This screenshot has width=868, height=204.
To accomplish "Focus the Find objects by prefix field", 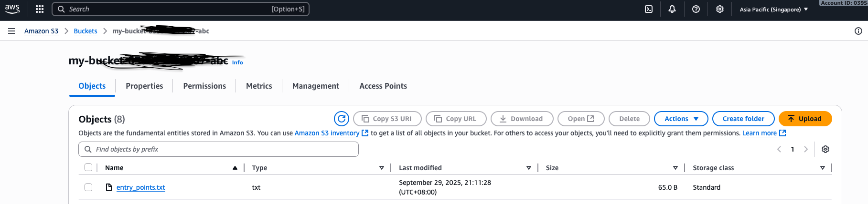I will click(218, 149).
